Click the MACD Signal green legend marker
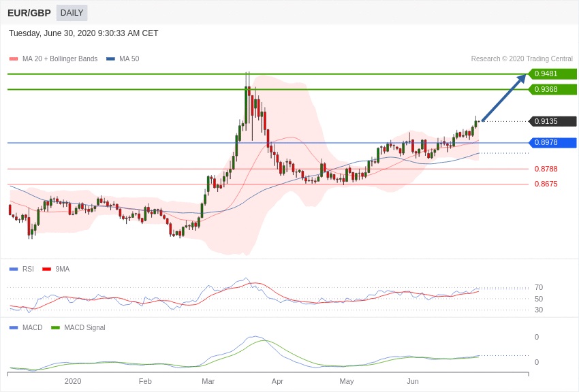Screen dimensions: 579x392 click(55, 328)
